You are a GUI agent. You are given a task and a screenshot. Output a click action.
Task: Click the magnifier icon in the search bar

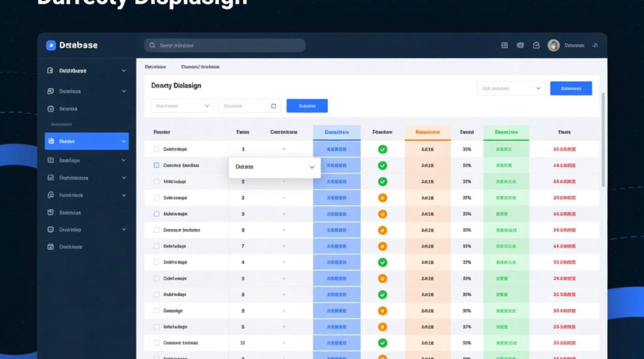pos(152,45)
